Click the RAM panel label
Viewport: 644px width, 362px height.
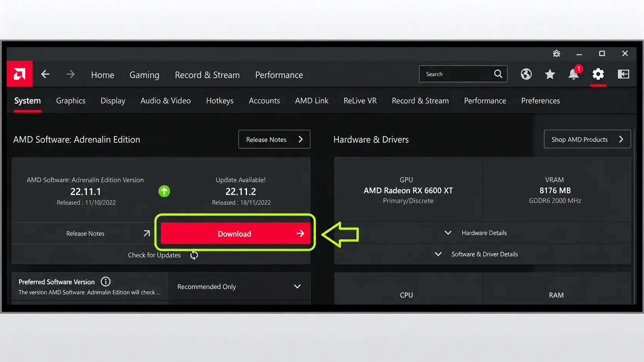tap(556, 295)
